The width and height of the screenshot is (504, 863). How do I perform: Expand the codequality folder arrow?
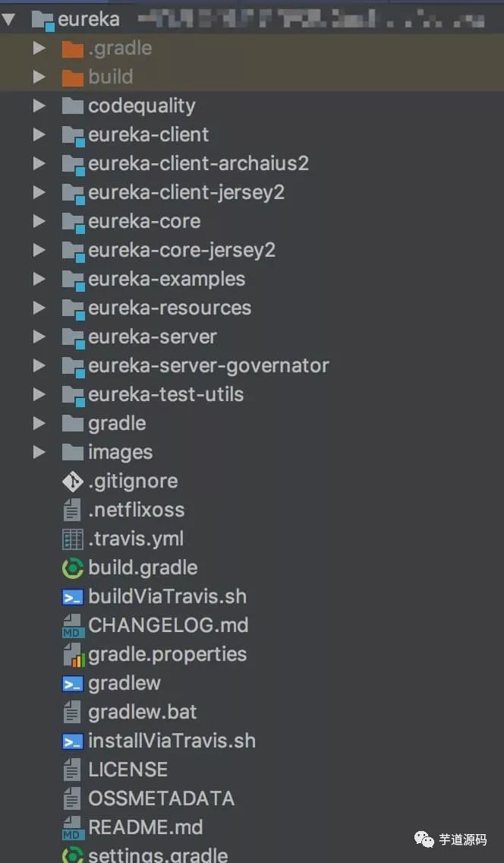pos(39,106)
